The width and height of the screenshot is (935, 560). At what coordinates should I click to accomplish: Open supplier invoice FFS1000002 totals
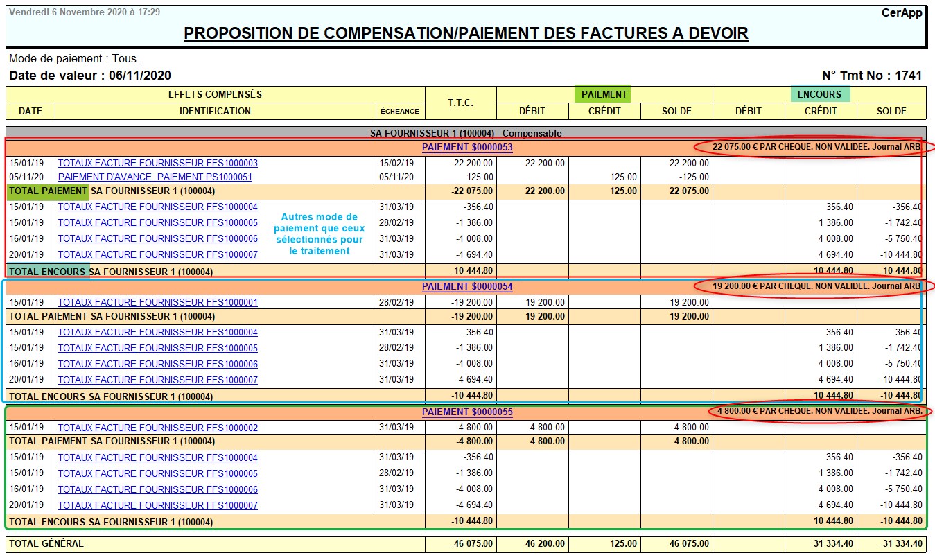click(x=157, y=428)
